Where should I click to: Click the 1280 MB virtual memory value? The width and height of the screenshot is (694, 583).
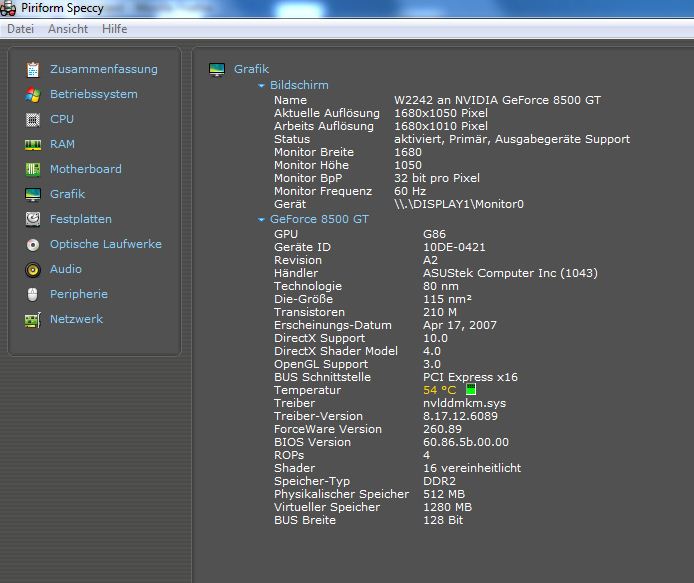tap(447, 507)
